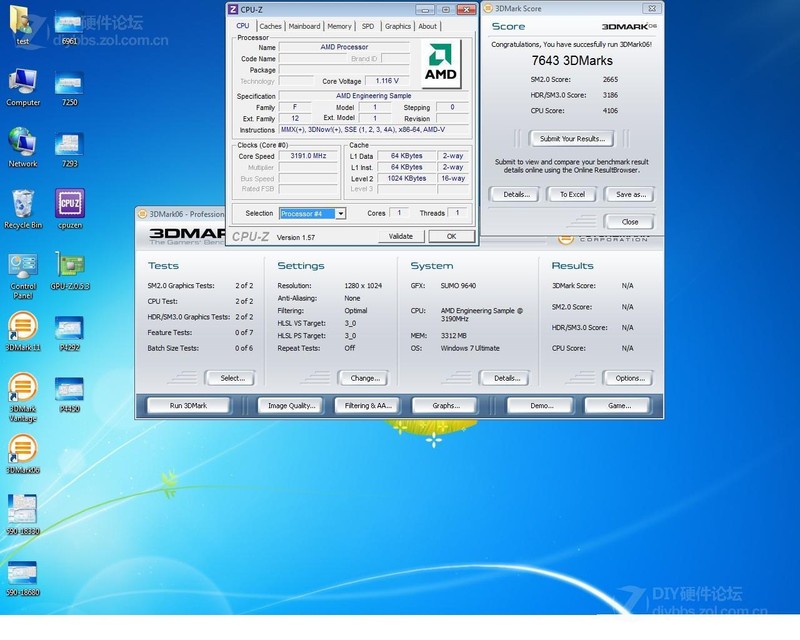Click the 1280 x 1024 resolution value
Image resolution: width=800 pixels, height=640 pixels.
pos(363,286)
